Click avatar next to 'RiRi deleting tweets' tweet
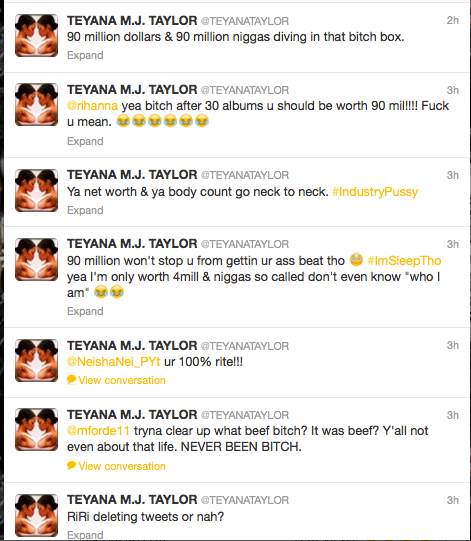Image resolution: width=471 pixels, height=541 pixels. (36, 515)
